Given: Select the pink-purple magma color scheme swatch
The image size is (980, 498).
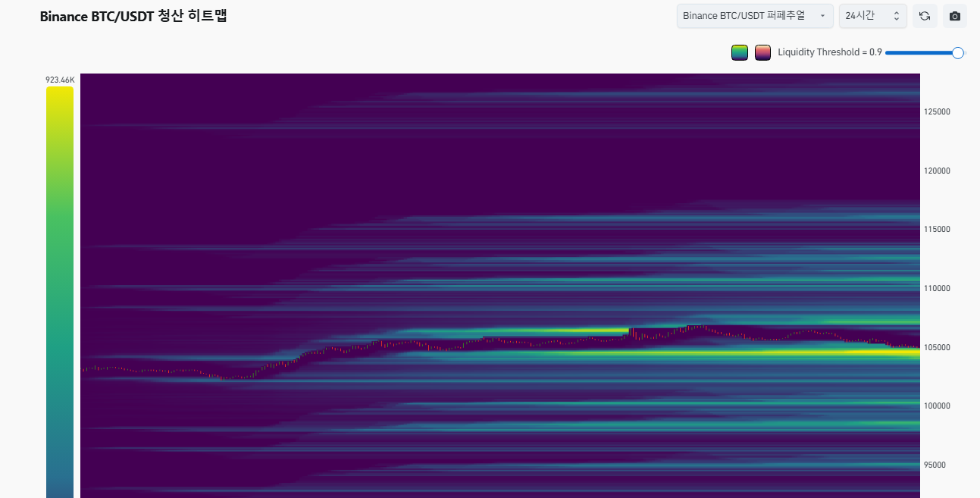Looking at the screenshot, I should pyautogui.click(x=762, y=52).
